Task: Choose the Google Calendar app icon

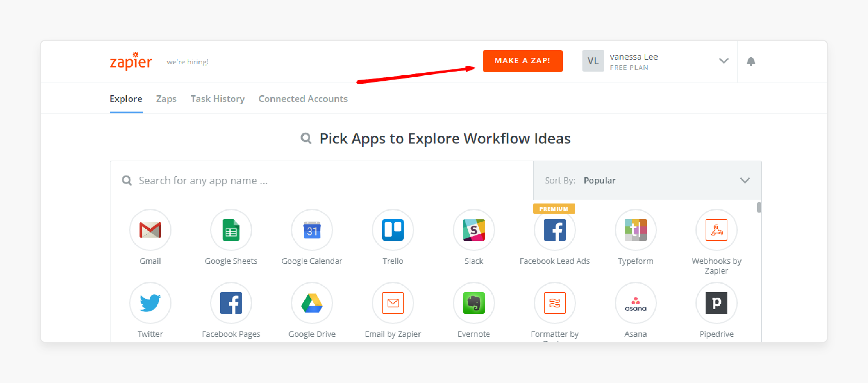Action: 312,230
